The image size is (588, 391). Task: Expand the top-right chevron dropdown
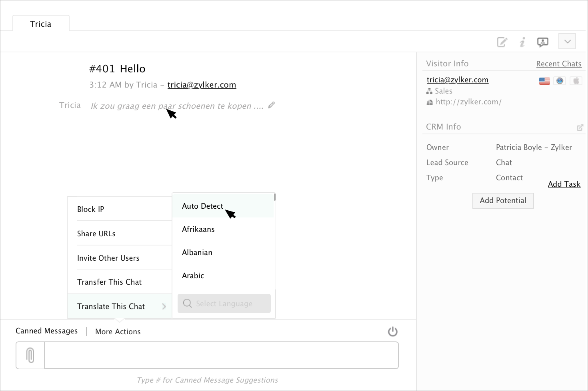(x=567, y=42)
